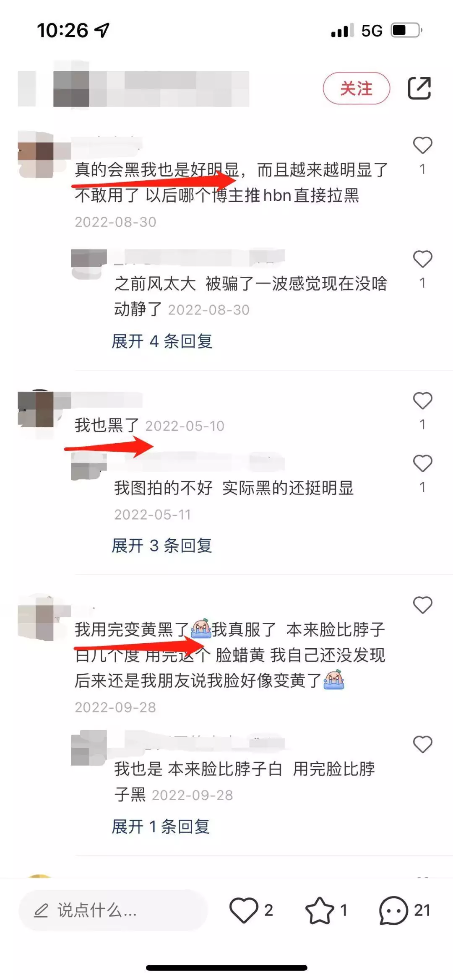This screenshot has height=980, width=453.
Task: Follow the author with 关注 button
Action: click(357, 88)
